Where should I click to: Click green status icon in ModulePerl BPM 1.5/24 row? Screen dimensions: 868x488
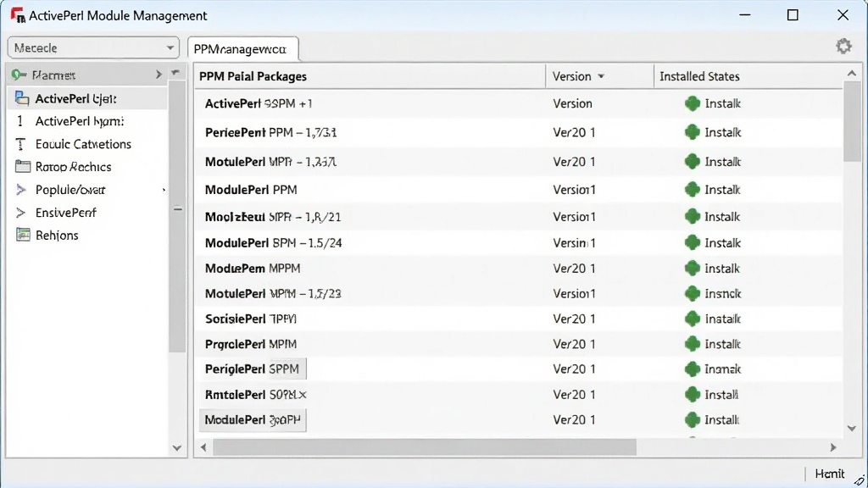tap(692, 243)
